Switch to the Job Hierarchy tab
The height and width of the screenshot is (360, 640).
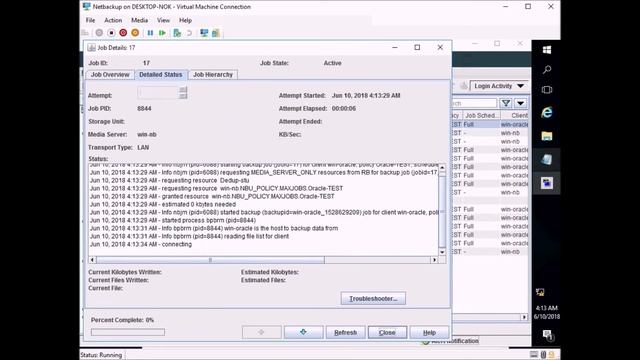point(213,75)
